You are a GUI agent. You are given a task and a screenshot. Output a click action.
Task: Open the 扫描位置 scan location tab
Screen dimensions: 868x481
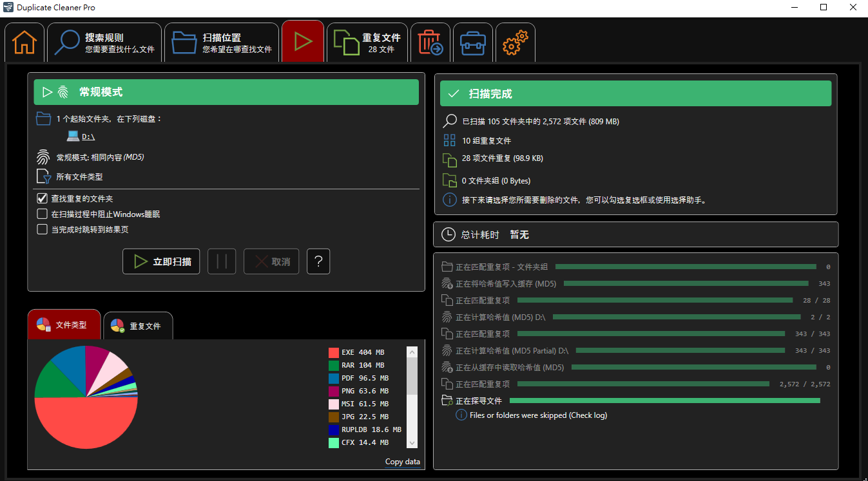point(222,42)
